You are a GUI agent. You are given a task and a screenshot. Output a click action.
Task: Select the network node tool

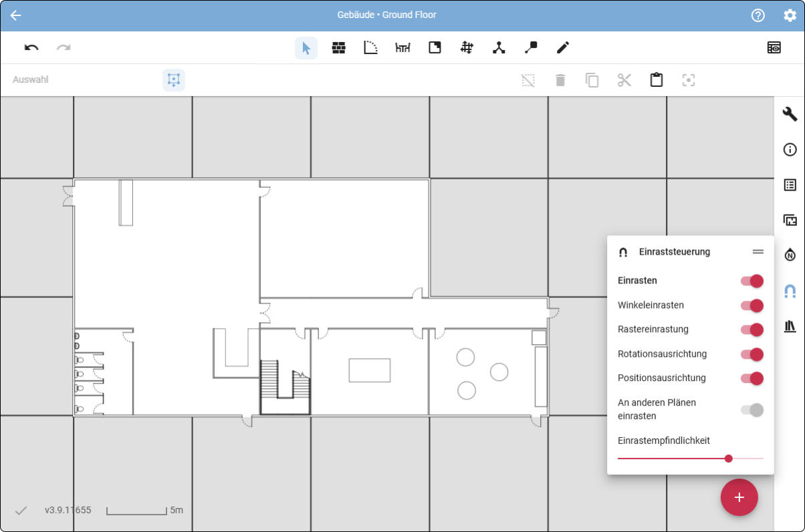499,47
